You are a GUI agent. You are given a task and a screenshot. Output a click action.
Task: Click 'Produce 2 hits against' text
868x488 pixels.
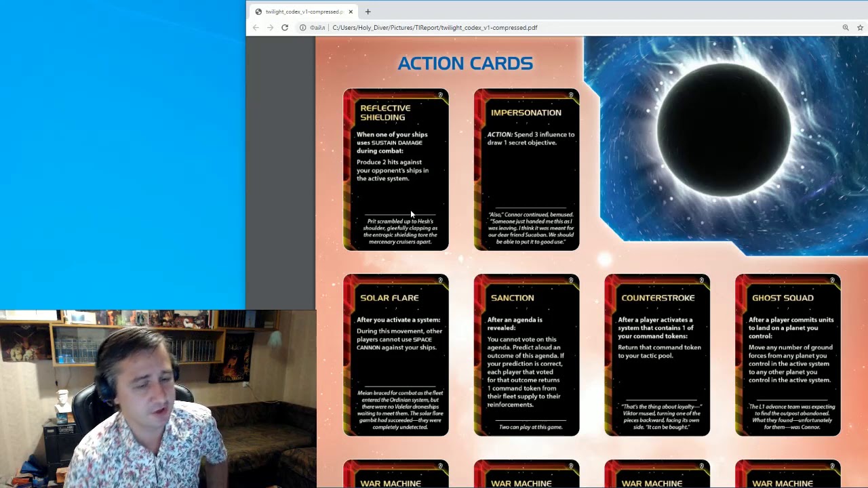tap(389, 162)
